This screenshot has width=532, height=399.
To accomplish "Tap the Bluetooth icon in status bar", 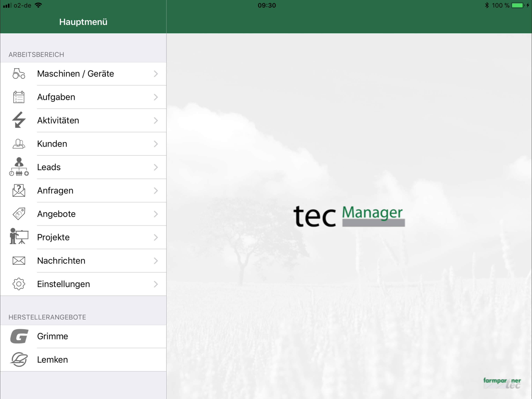I will click(487, 5).
